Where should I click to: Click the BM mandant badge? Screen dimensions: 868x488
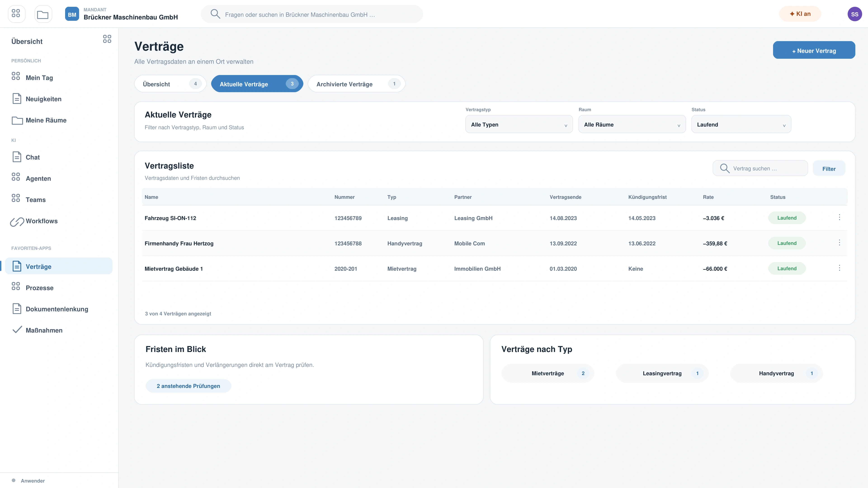72,14
